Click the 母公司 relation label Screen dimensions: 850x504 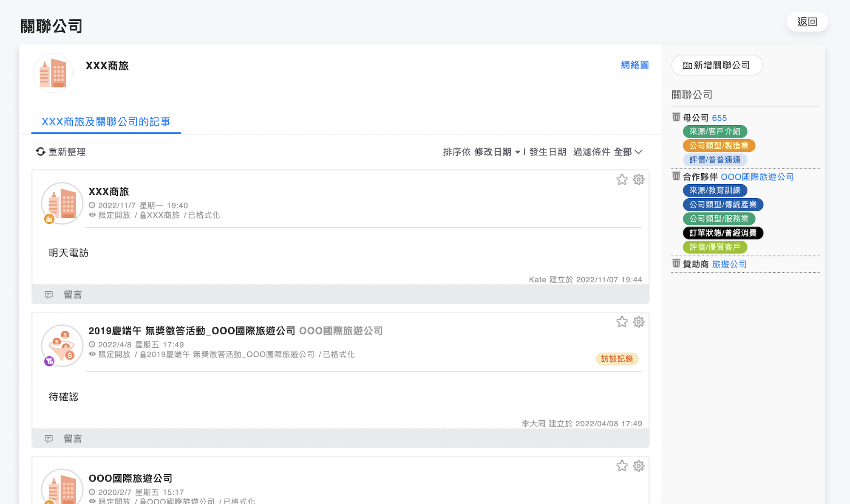coord(696,118)
